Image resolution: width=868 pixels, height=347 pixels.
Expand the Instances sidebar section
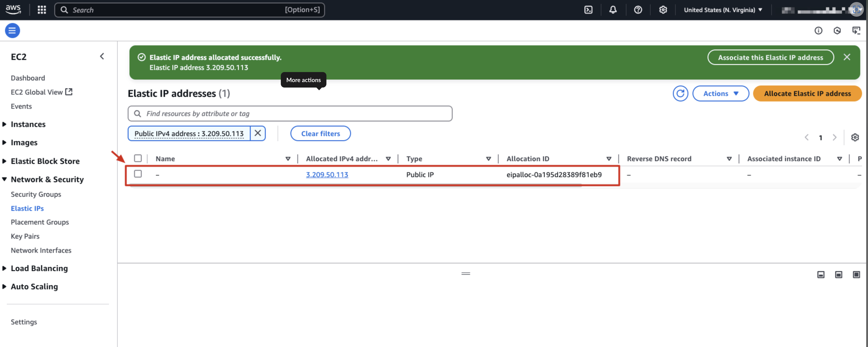(x=28, y=124)
